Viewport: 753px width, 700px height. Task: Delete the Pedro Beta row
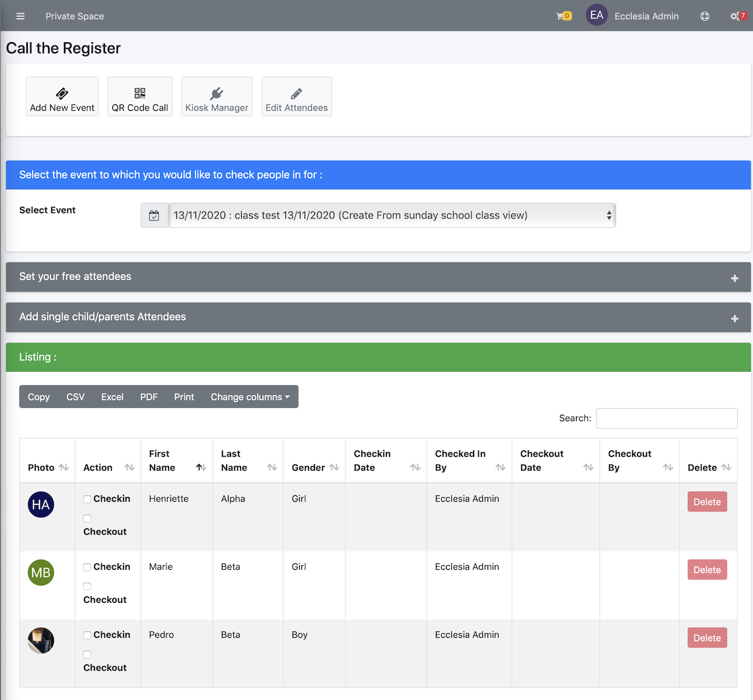707,638
